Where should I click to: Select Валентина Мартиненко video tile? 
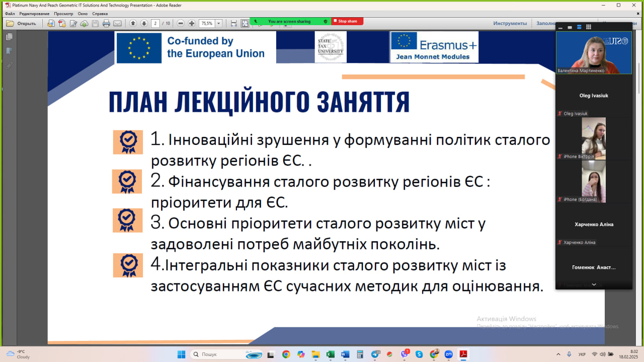click(594, 53)
